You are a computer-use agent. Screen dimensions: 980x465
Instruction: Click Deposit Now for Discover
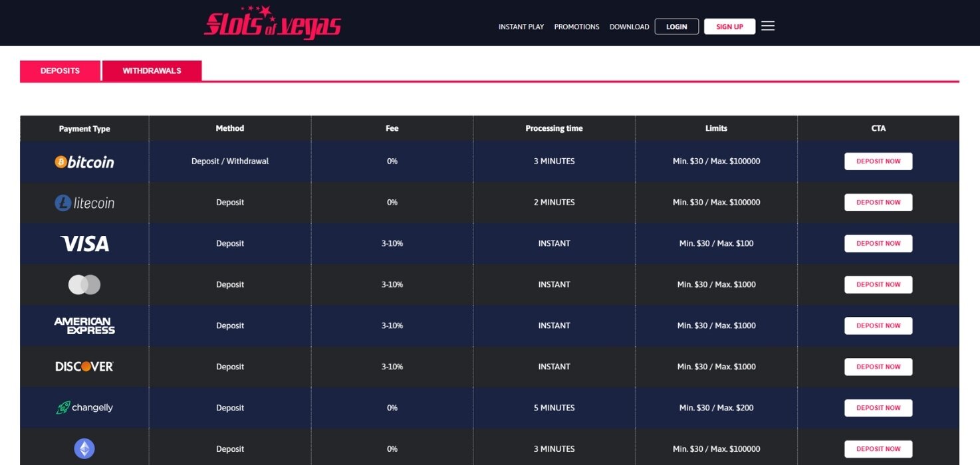(878, 367)
